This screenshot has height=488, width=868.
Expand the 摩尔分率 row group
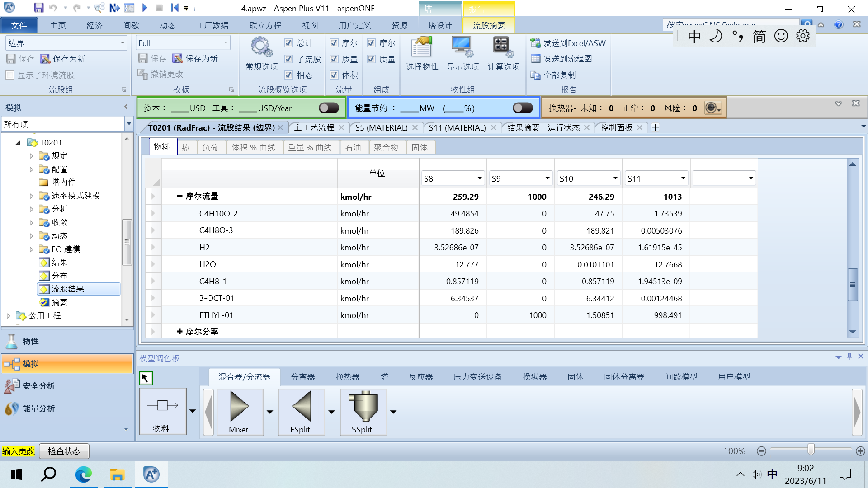[179, 332]
